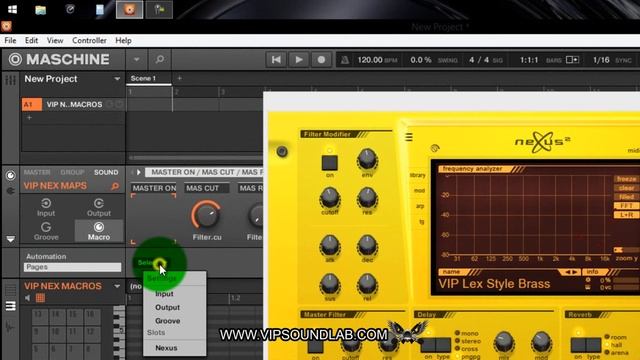Choose Nexus under Slots
This screenshot has height=360, width=640.
point(166,348)
